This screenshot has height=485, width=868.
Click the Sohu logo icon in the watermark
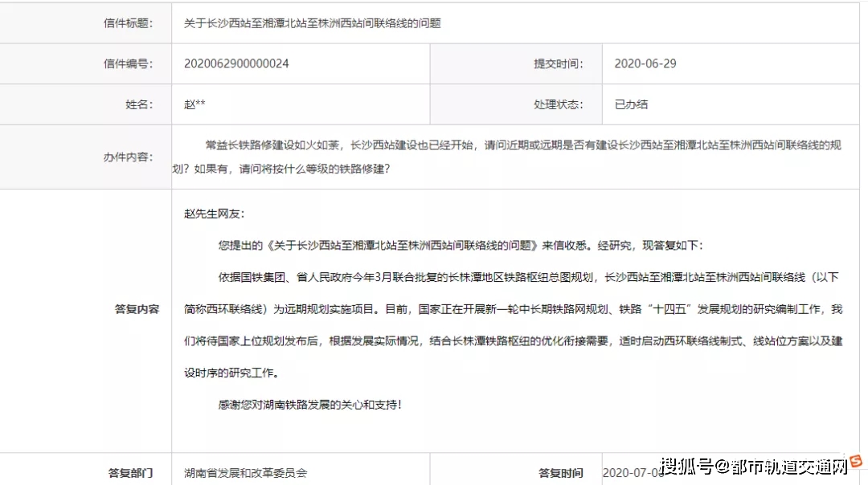pyautogui.click(x=855, y=462)
